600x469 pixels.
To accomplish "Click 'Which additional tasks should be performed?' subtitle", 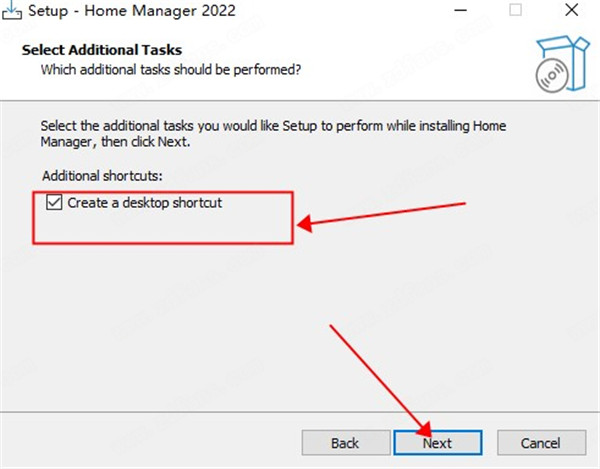I will coord(171,70).
